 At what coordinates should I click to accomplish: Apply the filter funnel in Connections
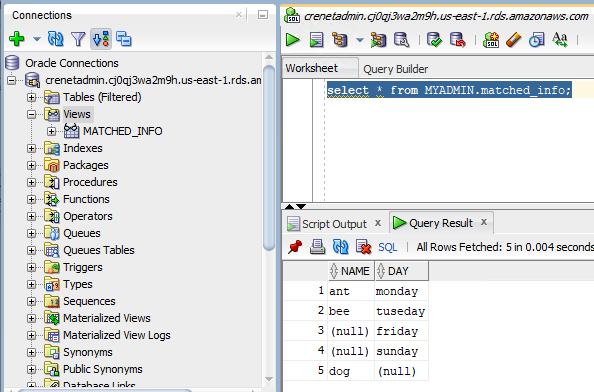pyautogui.click(x=78, y=39)
